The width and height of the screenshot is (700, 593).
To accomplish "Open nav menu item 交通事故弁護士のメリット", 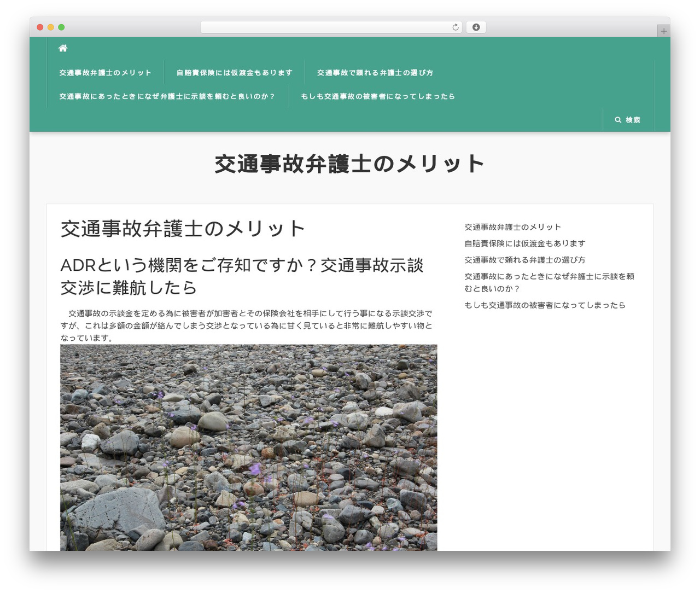I will click(x=106, y=72).
